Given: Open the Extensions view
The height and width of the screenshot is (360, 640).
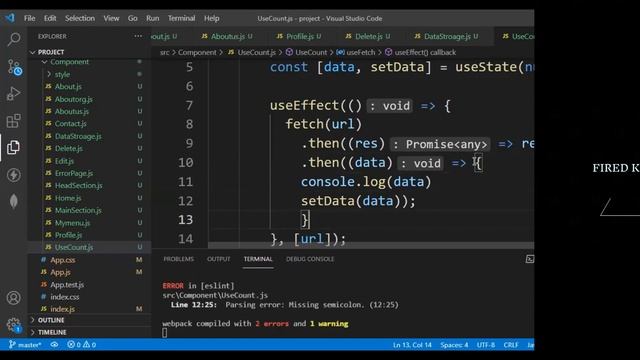Looking at the screenshot, I should point(13,121).
